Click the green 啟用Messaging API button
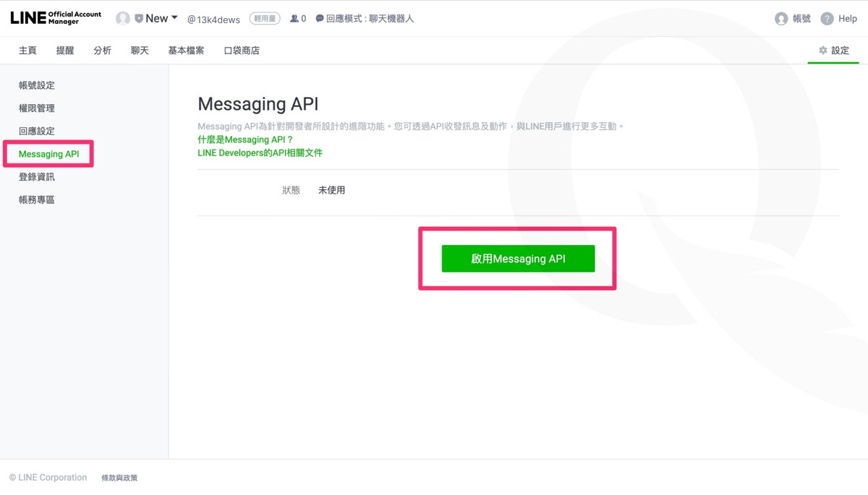The image size is (868, 495). 518,259
